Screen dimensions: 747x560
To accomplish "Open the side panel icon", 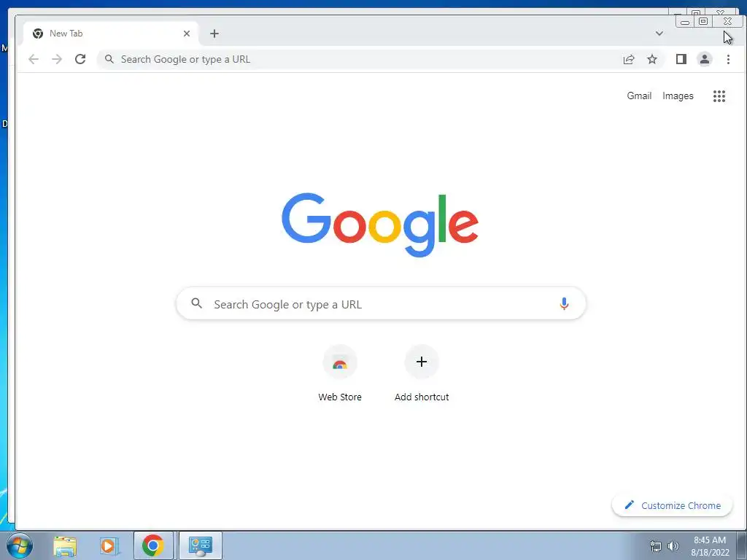I will (681, 59).
